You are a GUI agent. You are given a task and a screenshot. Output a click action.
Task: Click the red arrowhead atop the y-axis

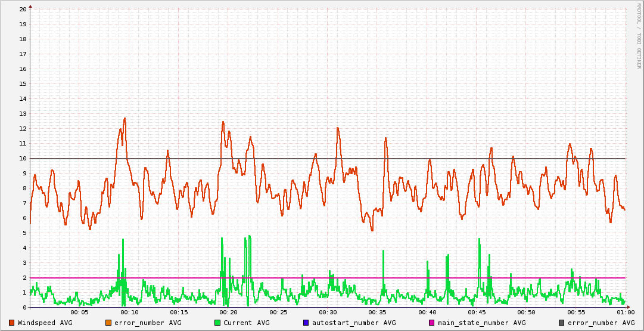click(30, 6)
